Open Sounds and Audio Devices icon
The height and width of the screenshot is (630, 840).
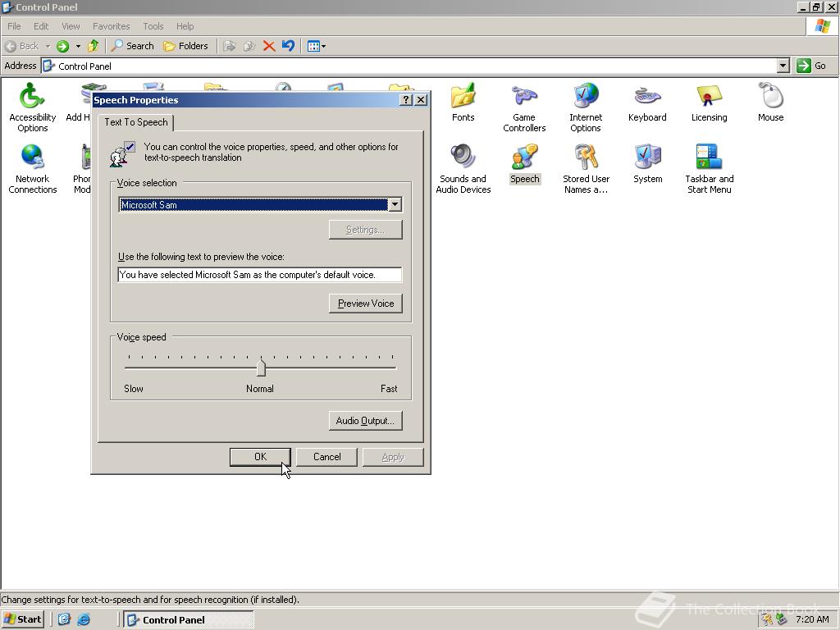click(463, 168)
